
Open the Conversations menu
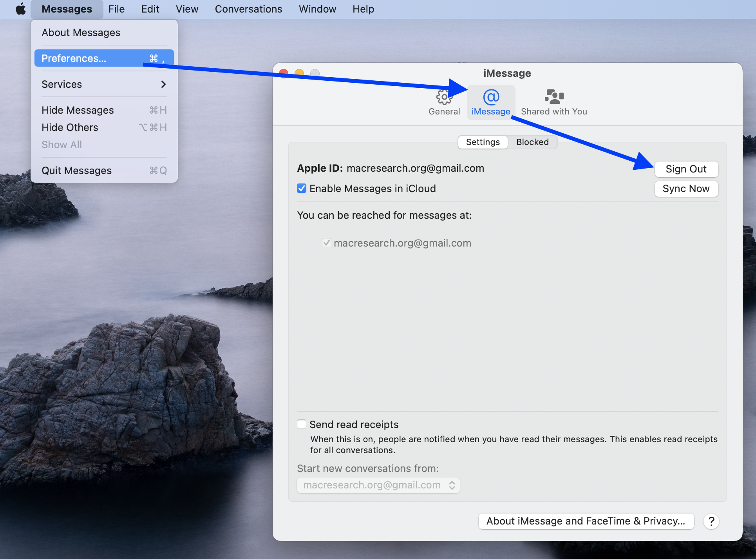pyautogui.click(x=248, y=9)
